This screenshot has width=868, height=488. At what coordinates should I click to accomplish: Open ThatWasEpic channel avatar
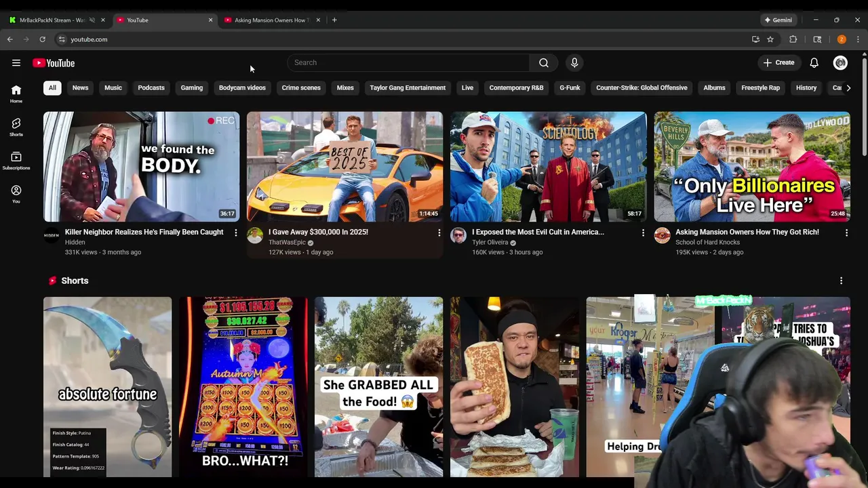(255, 235)
